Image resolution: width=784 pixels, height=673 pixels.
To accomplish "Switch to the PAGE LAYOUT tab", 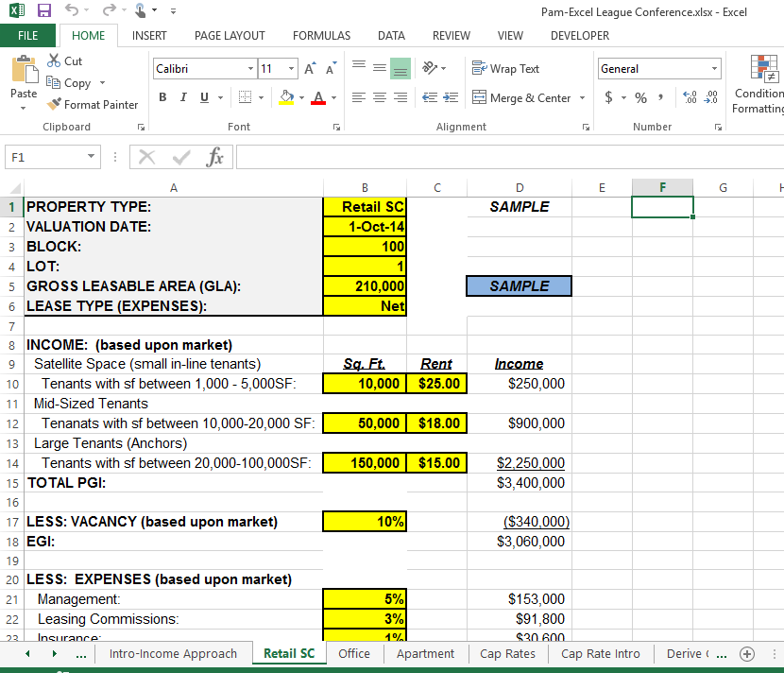I will pyautogui.click(x=230, y=36).
